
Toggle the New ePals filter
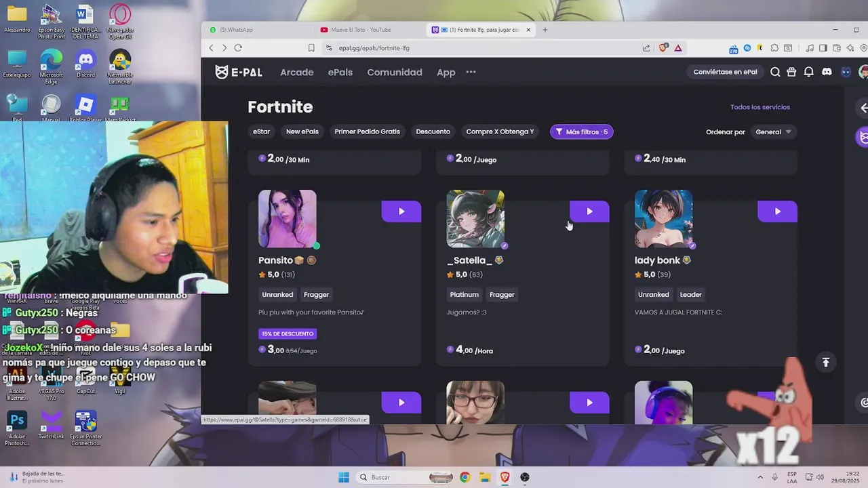pos(302,131)
